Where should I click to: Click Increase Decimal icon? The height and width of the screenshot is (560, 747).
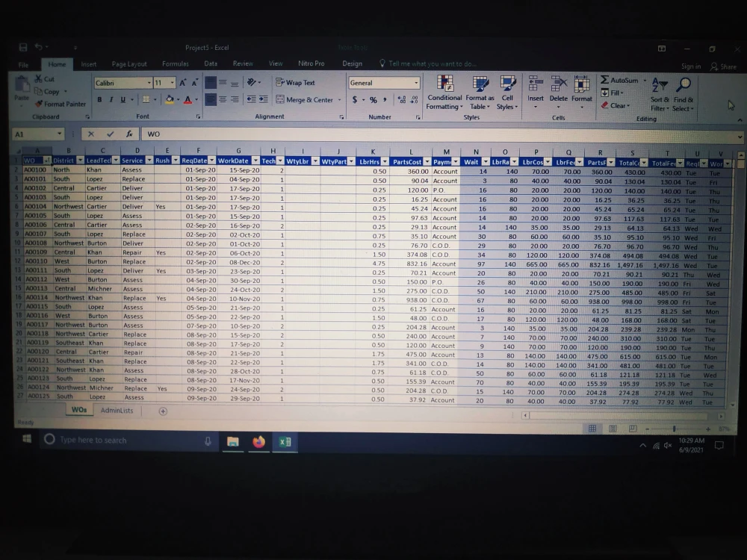(402, 99)
